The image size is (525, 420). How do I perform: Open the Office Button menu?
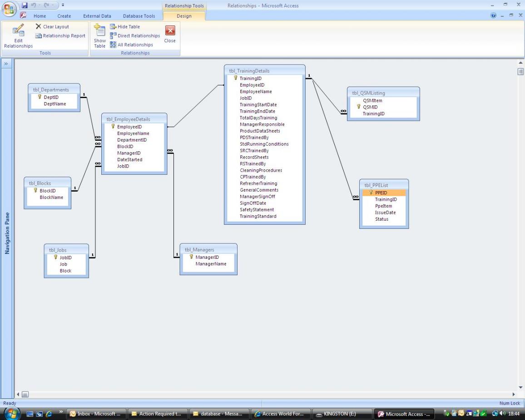point(9,9)
